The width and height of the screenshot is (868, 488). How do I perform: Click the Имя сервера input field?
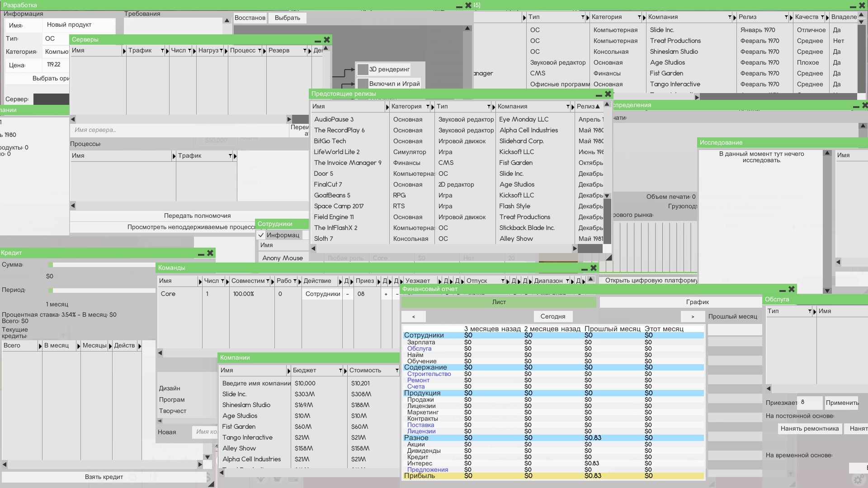click(179, 130)
